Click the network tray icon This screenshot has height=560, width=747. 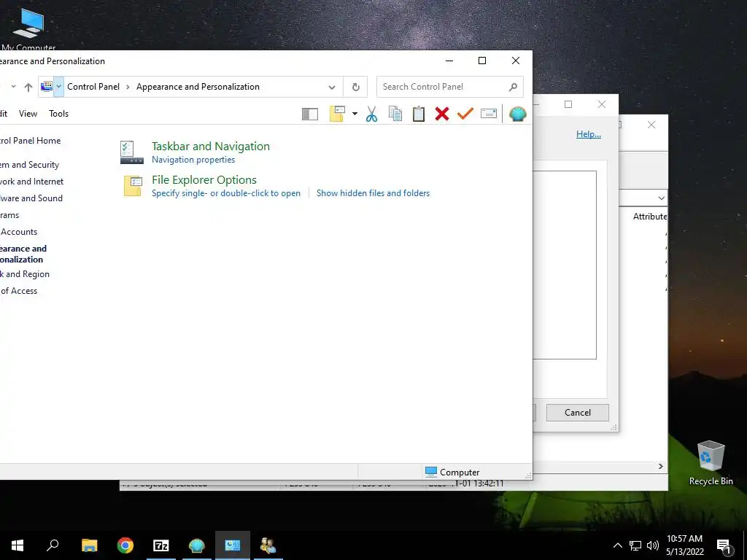tap(635, 545)
